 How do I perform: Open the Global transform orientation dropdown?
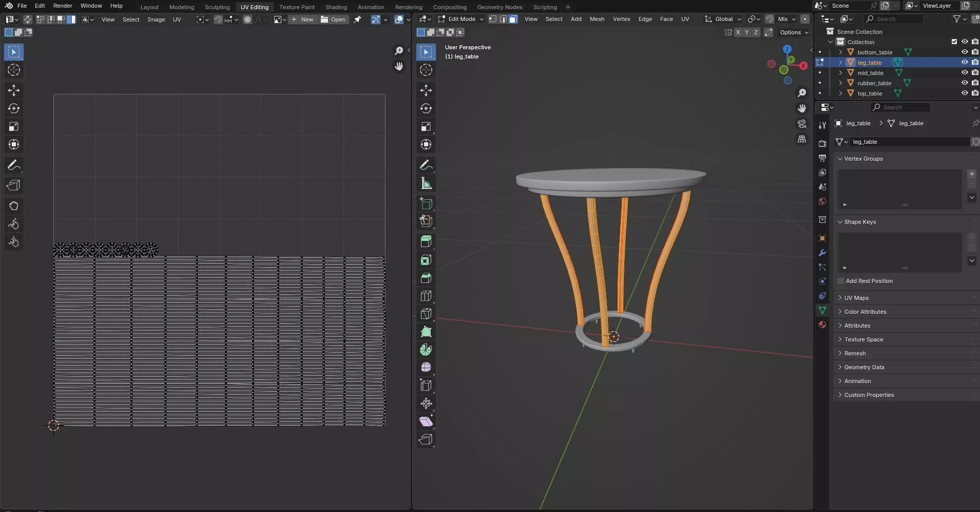coord(723,19)
